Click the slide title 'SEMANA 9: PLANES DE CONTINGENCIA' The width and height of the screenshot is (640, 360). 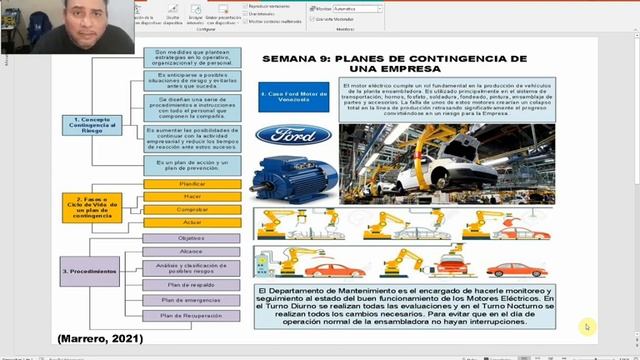[395, 64]
